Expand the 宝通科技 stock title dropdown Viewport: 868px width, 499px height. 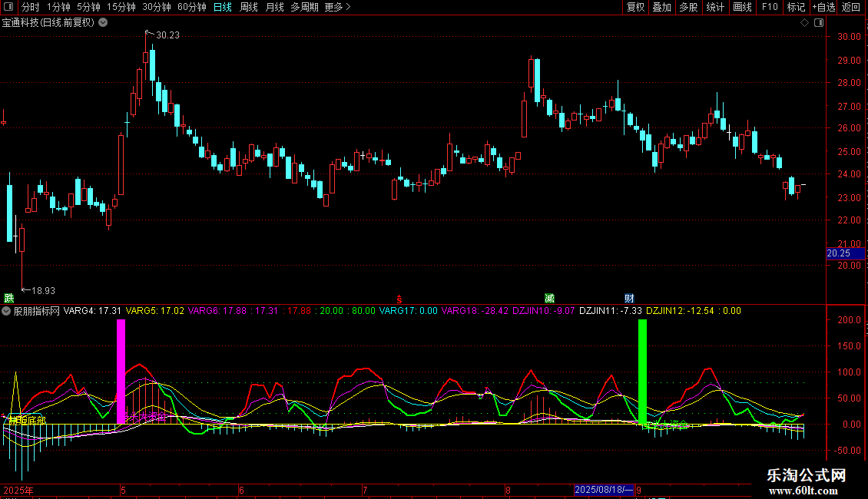point(104,22)
